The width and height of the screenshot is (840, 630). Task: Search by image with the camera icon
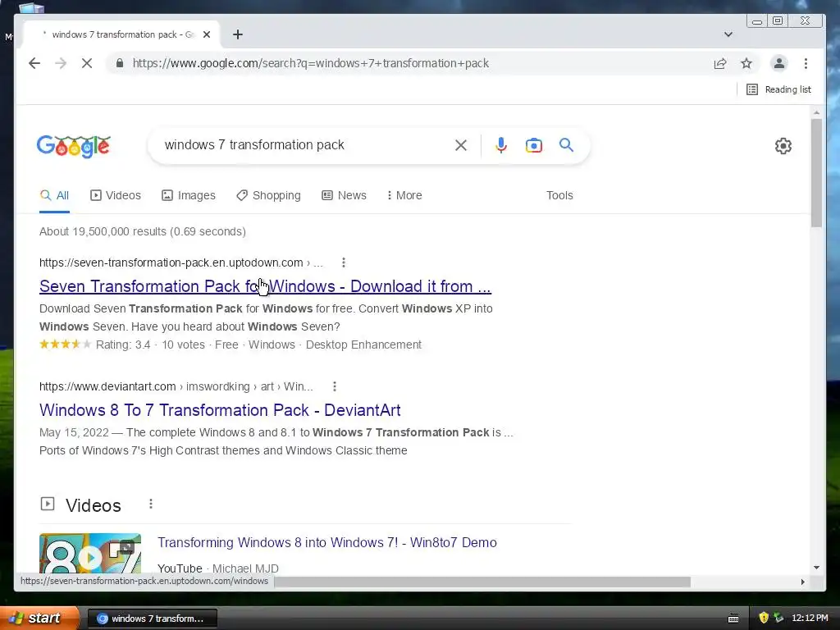[x=533, y=145]
